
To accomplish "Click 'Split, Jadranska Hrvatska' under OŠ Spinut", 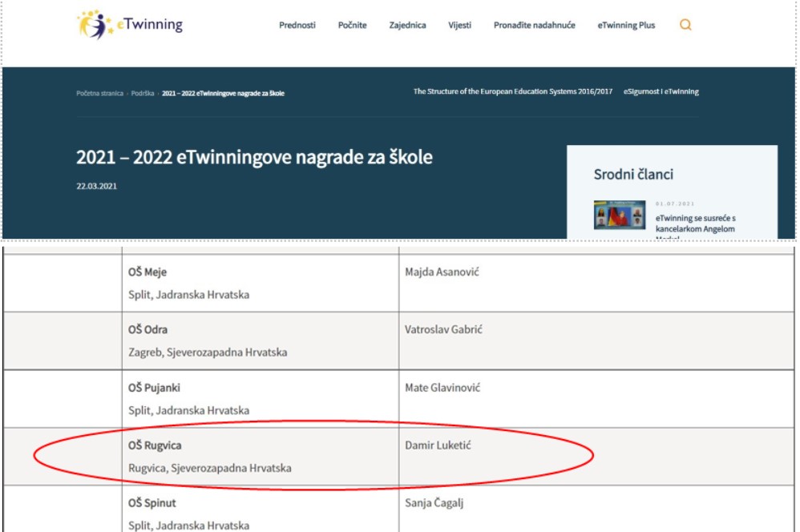I will coord(188,526).
